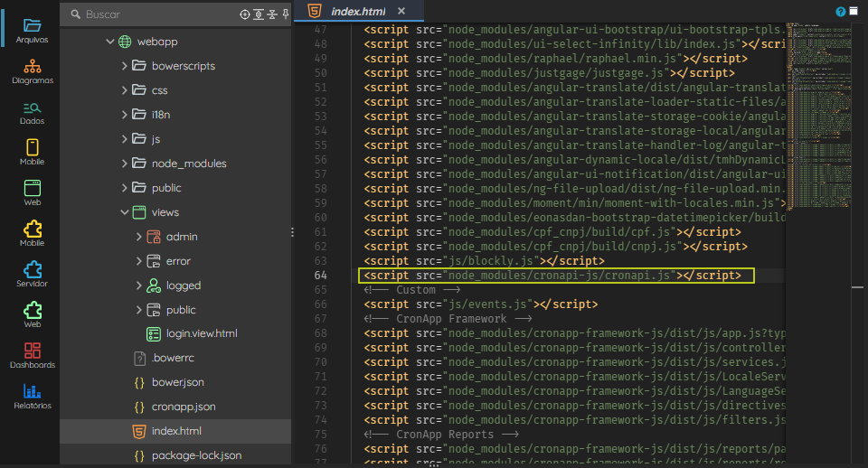The image size is (868, 468).
Task: Click the HTML5 icon on index.html tab
Action: pos(315,11)
